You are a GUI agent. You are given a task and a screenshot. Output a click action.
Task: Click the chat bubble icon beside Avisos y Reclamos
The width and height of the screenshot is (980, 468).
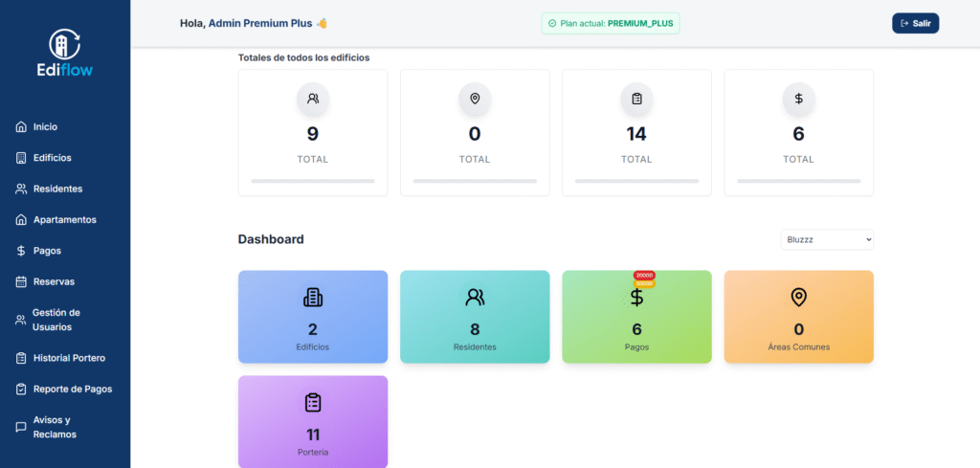click(21, 427)
